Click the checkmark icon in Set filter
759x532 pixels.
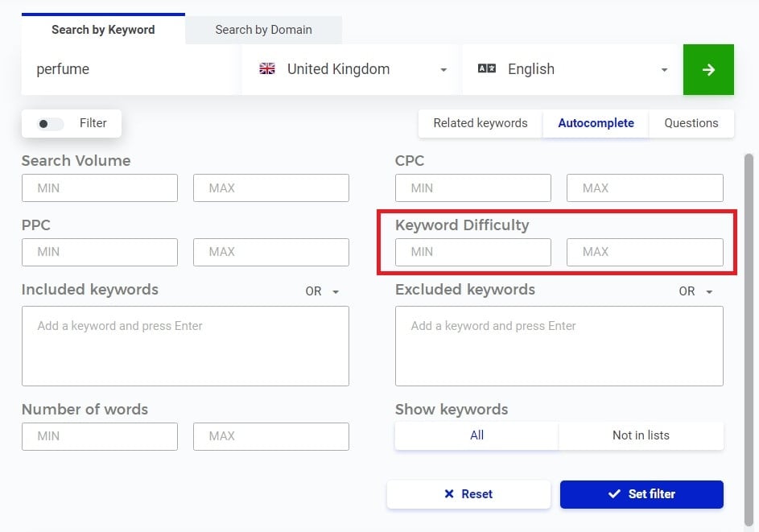(x=614, y=494)
